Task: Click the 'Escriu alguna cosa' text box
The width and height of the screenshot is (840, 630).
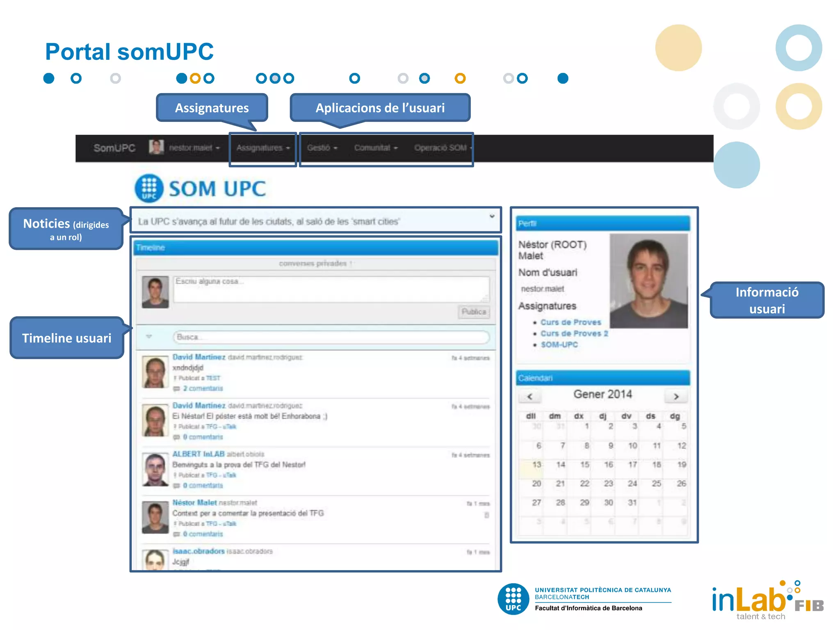Action: pyautogui.click(x=331, y=289)
